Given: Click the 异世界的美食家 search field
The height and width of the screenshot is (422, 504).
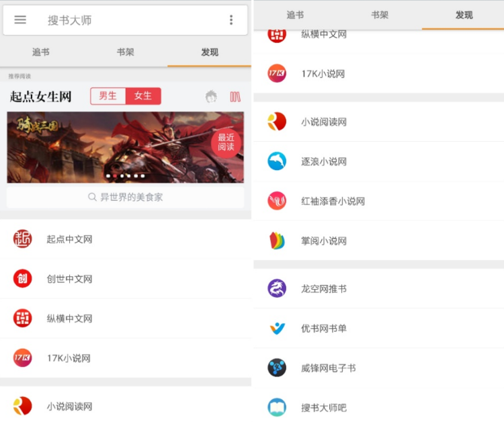Looking at the screenshot, I should pos(126,197).
